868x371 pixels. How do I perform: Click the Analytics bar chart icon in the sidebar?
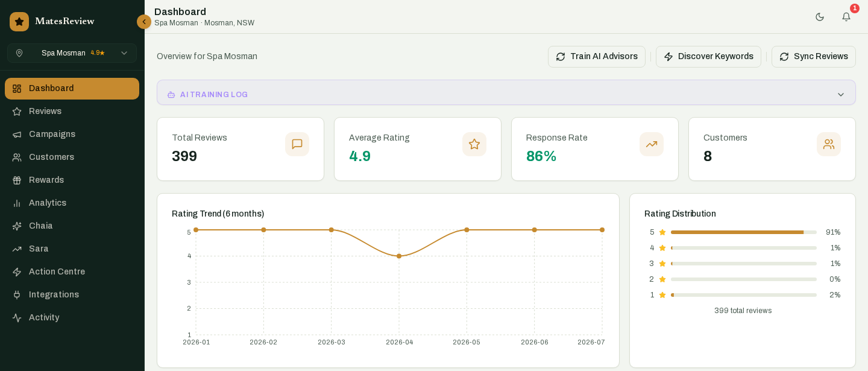[17, 203]
